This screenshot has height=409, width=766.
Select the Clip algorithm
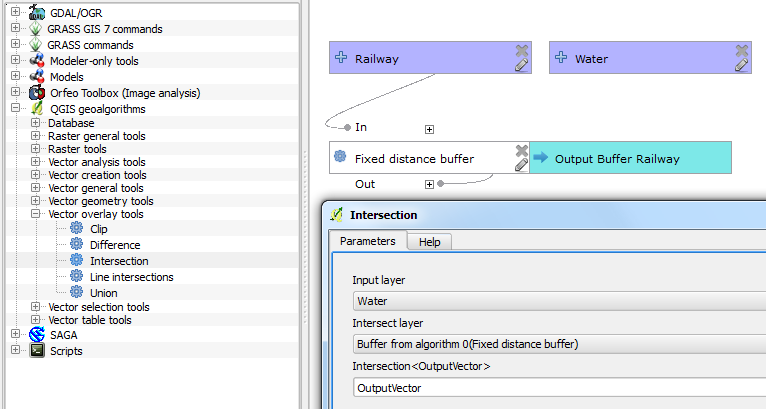click(x=99, y=229)
